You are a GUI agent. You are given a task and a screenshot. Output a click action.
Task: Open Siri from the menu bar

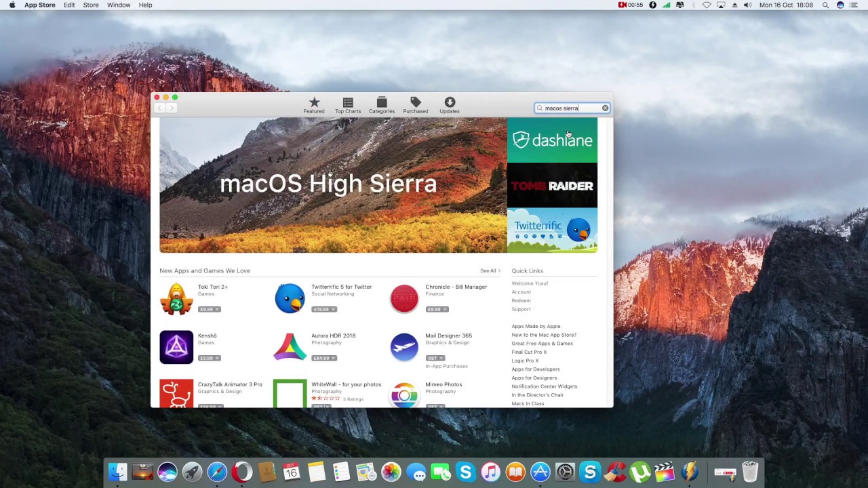pos(840,5)
